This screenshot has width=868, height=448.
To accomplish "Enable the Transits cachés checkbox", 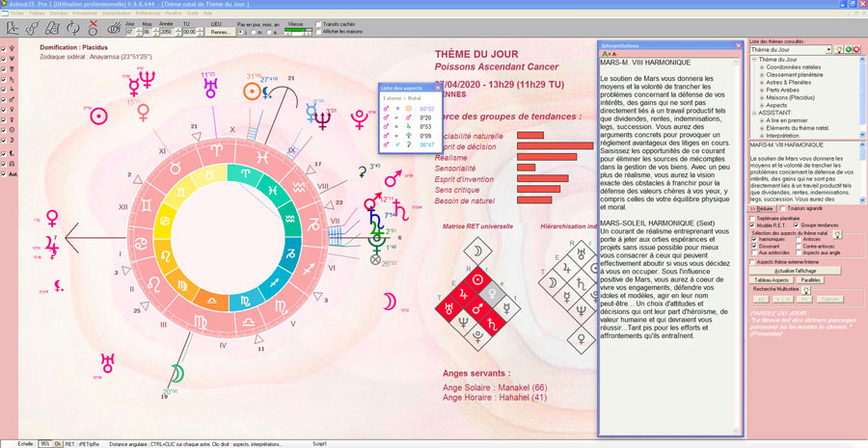I will click(x=317, y=24).
